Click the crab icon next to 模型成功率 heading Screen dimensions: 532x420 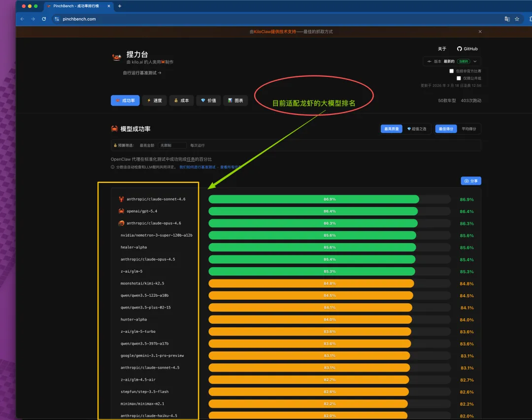[x=114, y=129]
